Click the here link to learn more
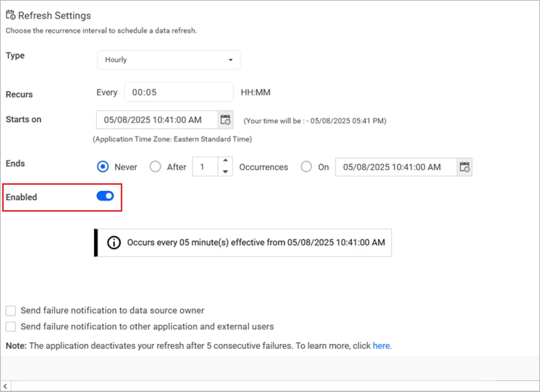 pos(381,346)
